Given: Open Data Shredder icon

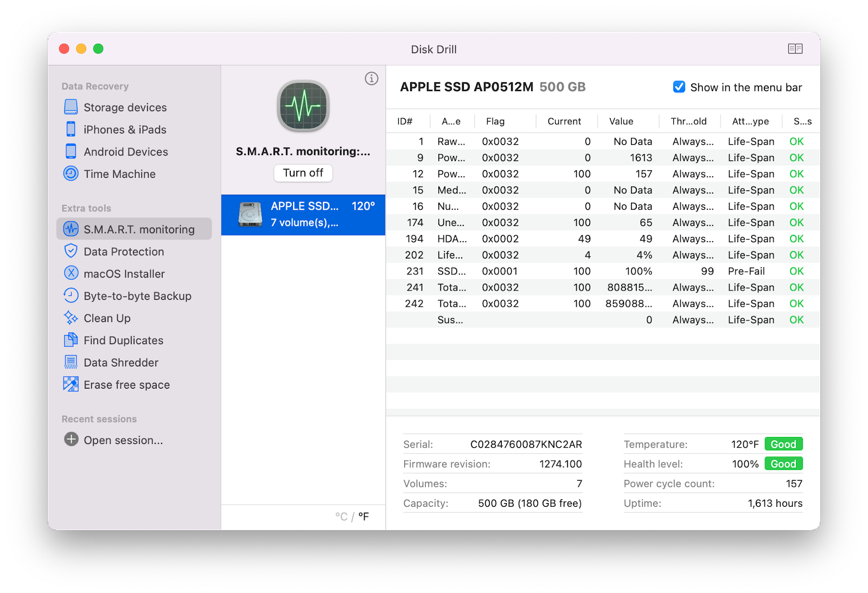Looking at the screenshot, I should pyautogui.click(x=71, y=362).
